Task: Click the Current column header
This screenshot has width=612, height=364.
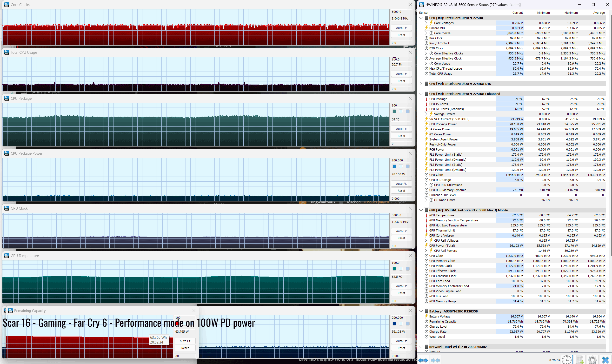Action: [x=510, y=13]
